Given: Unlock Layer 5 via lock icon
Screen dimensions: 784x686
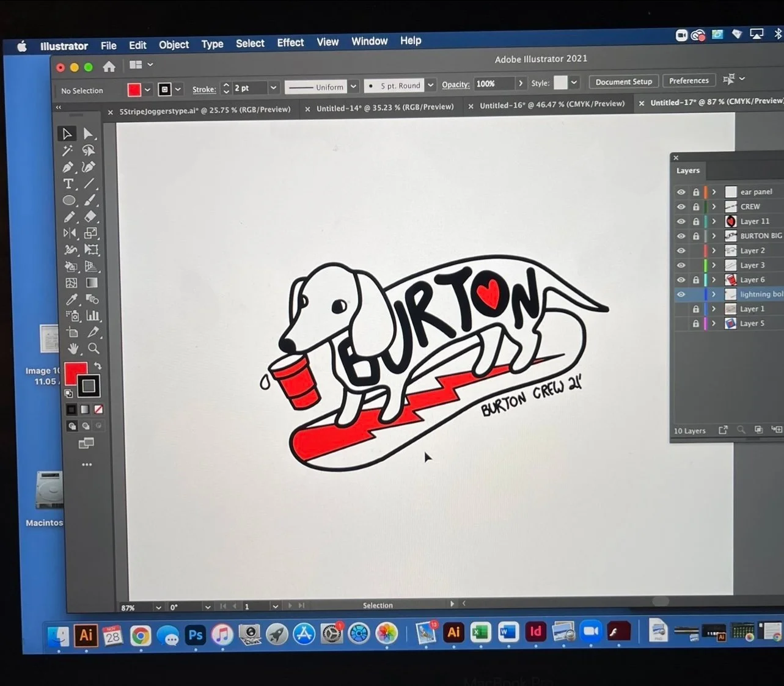Looking at the screenshot, I should pos(695,324).
